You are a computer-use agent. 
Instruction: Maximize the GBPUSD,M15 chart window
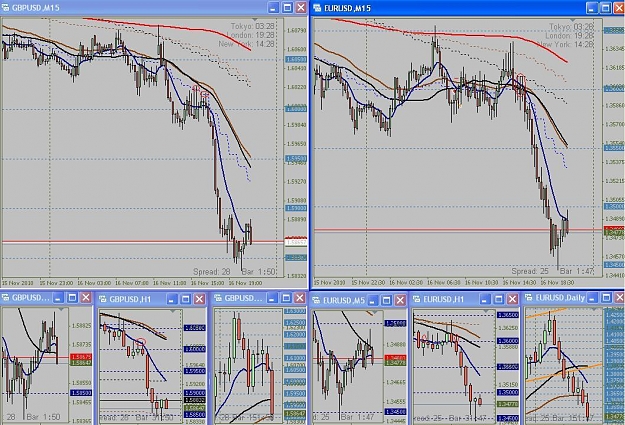click(287, 8)
